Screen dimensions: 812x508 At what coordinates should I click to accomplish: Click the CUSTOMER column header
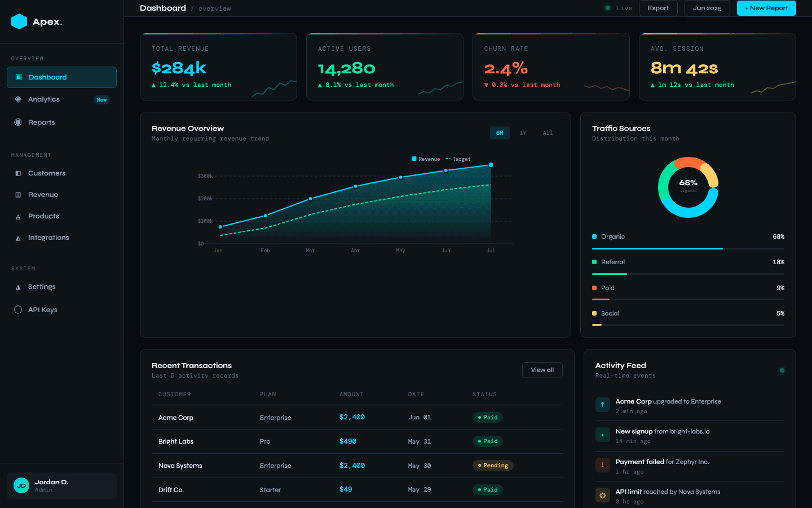point(175,395)
